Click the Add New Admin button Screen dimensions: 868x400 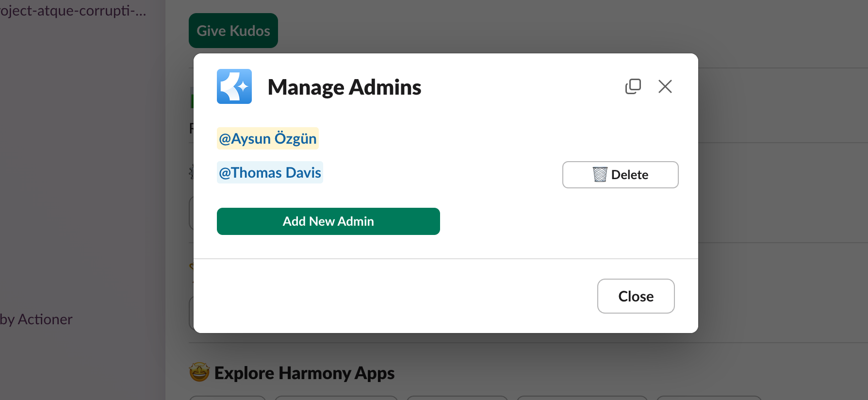328,221
